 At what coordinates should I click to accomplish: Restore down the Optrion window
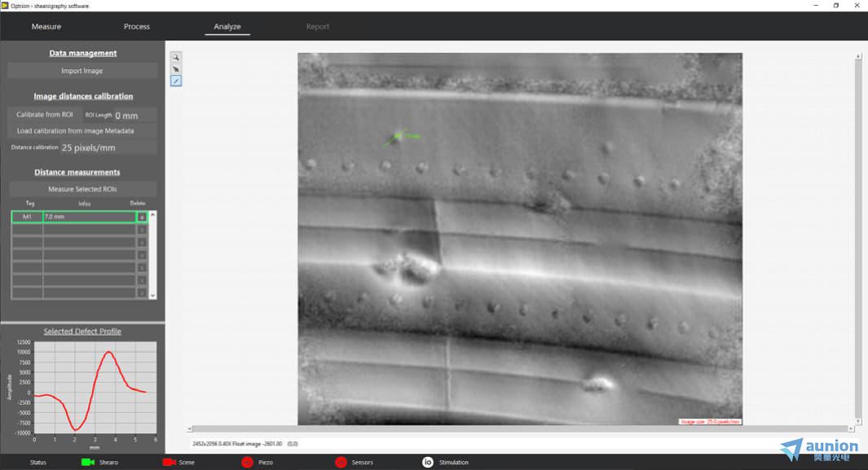point(836,6)
